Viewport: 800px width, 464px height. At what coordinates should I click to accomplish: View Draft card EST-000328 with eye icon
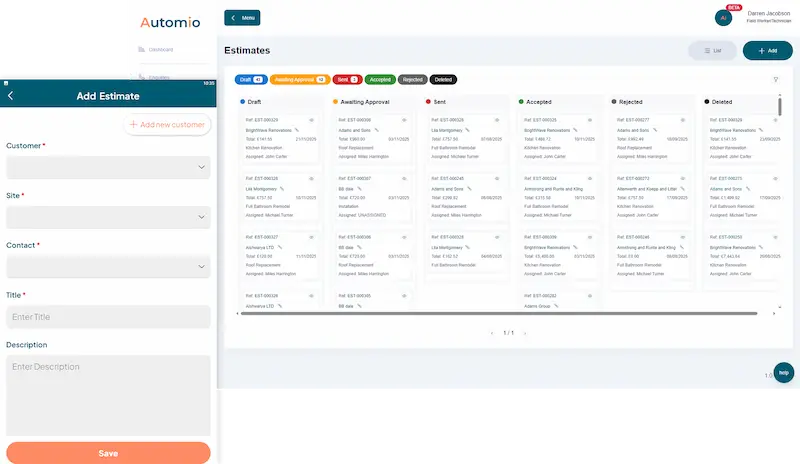[x=311, y=179]
